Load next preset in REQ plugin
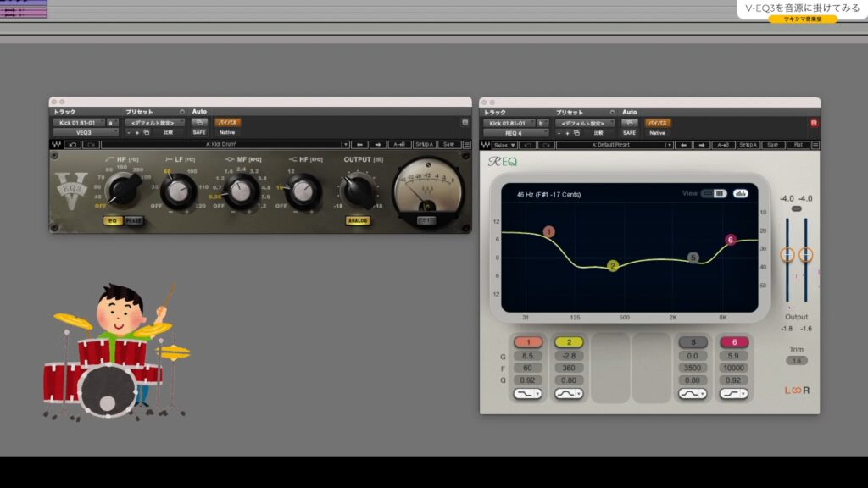The height and width of the screenshot is (488, 868). tap(702, 145)
